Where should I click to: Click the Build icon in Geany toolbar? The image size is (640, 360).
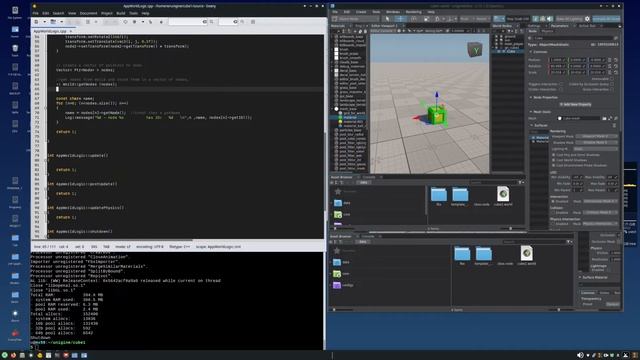pos(134,22)
